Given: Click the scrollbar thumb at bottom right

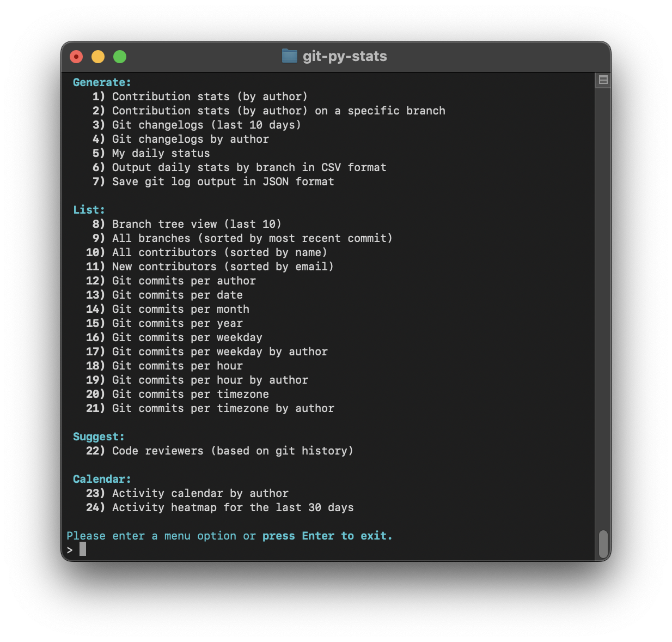Looking at the screenshot, I should 603,543.
